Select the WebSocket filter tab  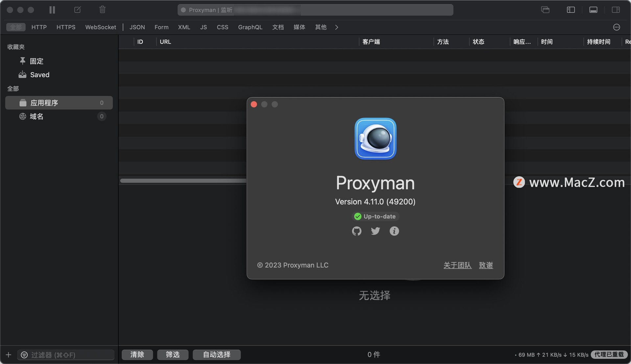point(101,27)
